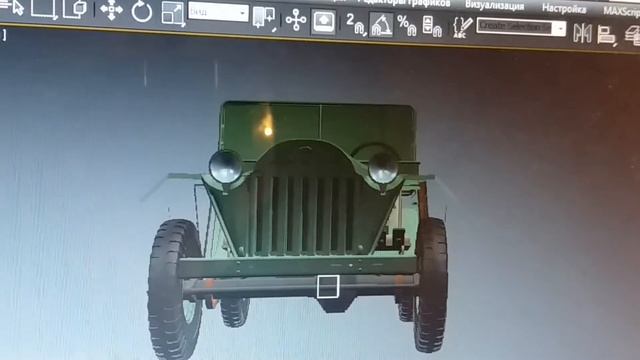Activate the Select and Scale tool
Image resolution: width=640 pixels, height=360 pixels.
(x=173, y=13)
